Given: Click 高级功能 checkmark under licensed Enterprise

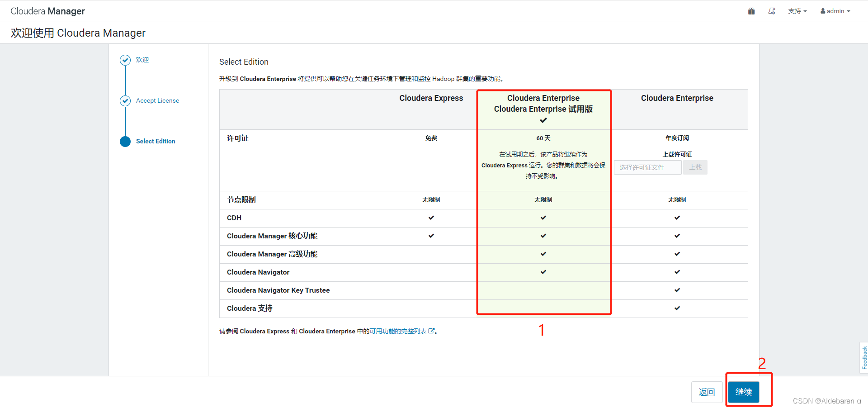Looking at the screenshot, I should [677, 254].
